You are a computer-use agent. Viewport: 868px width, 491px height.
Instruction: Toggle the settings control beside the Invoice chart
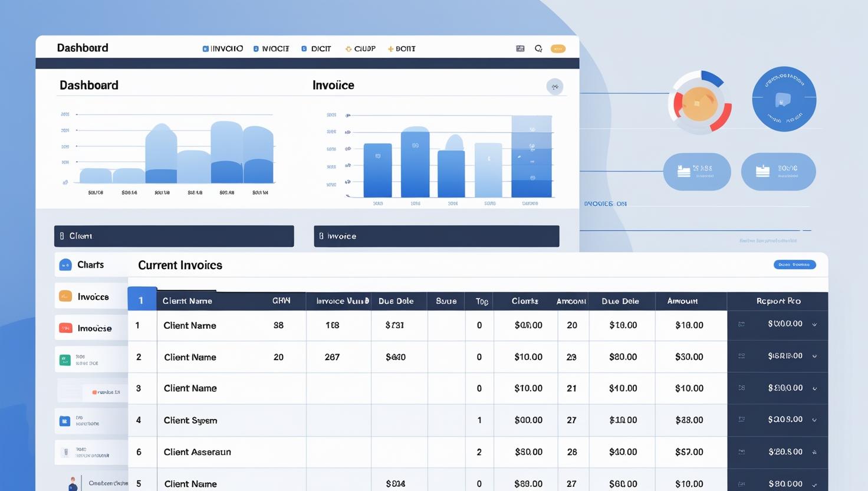[x=555, y=87]
